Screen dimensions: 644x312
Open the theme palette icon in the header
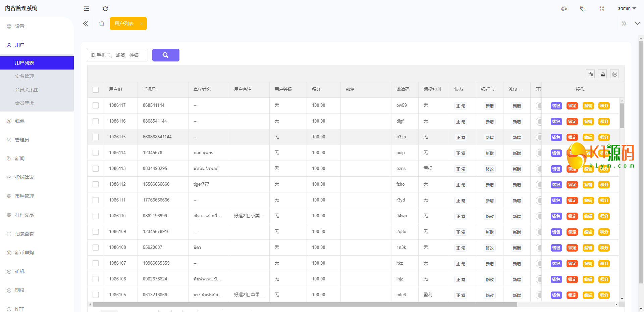point(564,9)
